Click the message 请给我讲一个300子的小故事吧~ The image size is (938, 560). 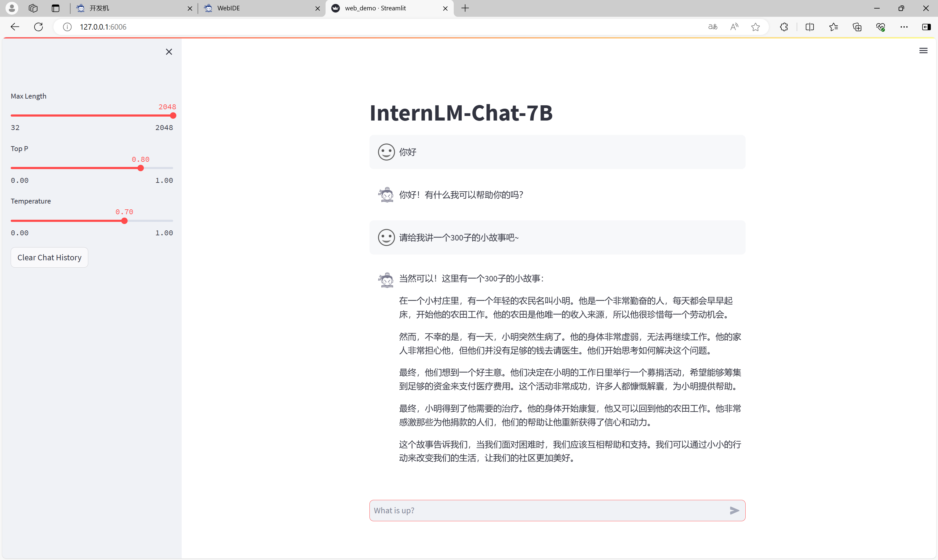coord(459,237)
